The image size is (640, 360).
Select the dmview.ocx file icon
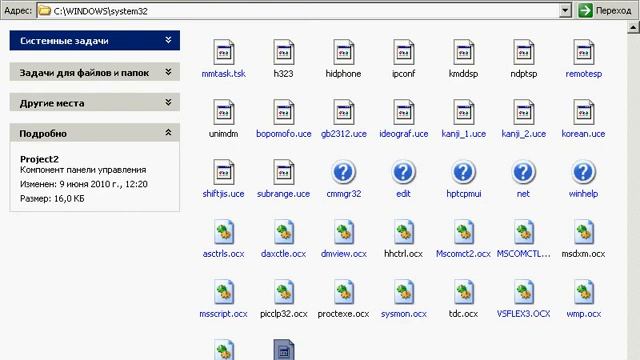[x=344, y=232]
